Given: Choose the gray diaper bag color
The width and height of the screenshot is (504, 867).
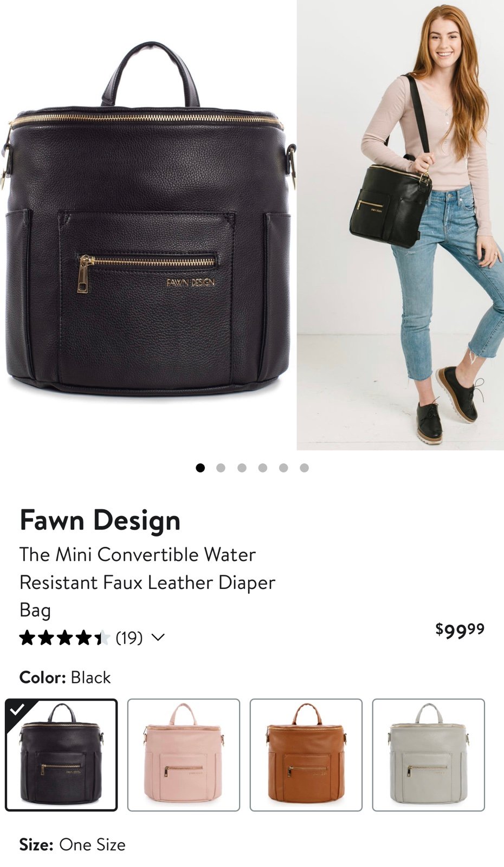Looking at the screenshot, I should 429,755.
